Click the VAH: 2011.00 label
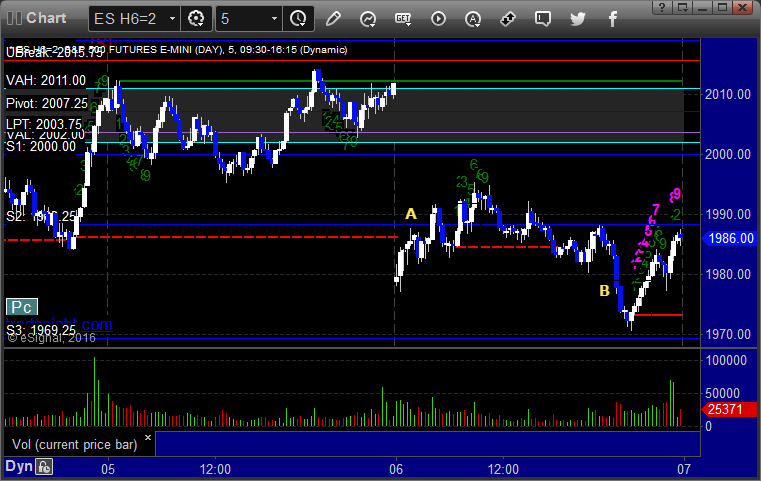 [46, 80]
